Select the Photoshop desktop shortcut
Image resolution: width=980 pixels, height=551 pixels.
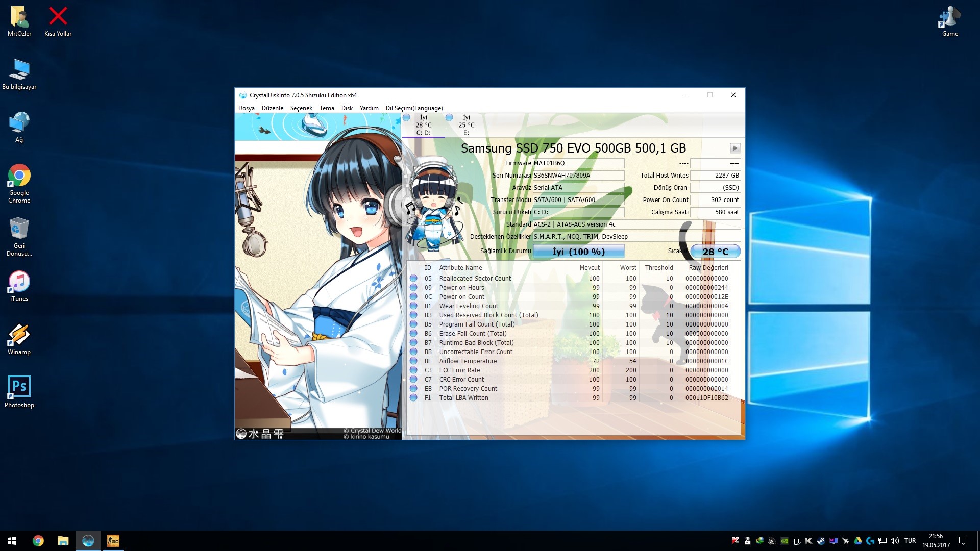tap(19, 393)
